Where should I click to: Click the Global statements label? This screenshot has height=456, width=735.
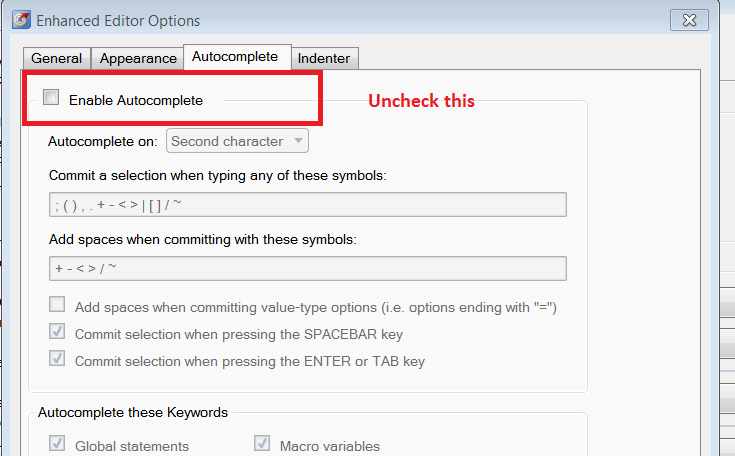[x=132, y=446]
